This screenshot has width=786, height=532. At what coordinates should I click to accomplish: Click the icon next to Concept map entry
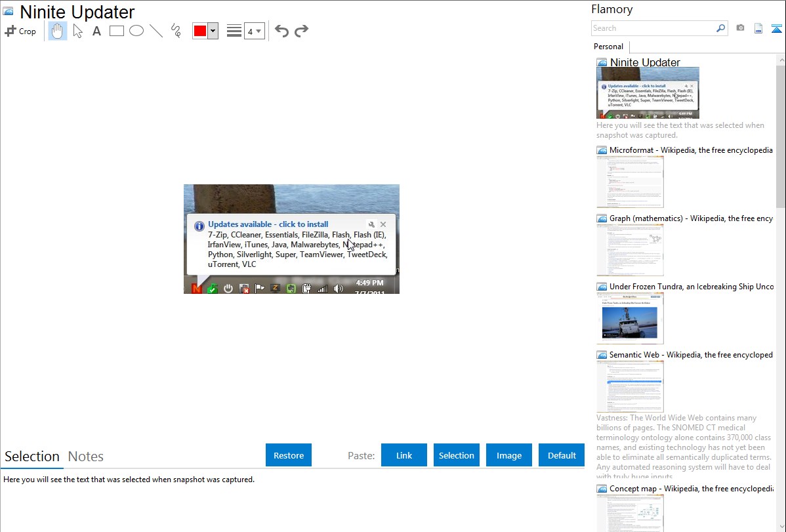coord(602,489)
